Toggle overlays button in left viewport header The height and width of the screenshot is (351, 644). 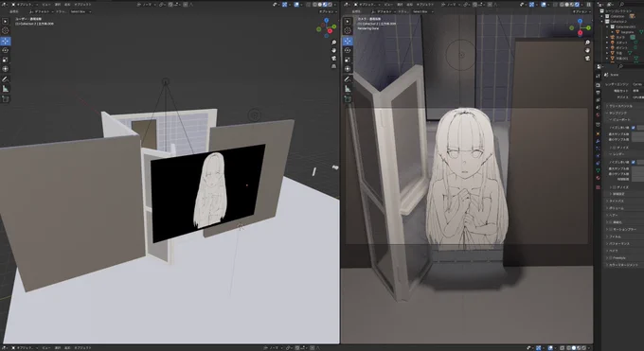(x=297, y=5)
